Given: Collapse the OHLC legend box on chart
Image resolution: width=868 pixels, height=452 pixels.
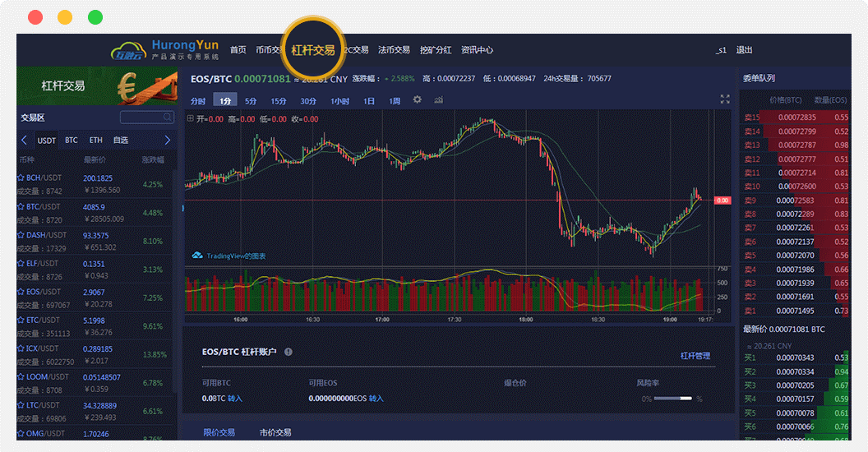Looking at the screenshot, I should [x=191, y=118].
